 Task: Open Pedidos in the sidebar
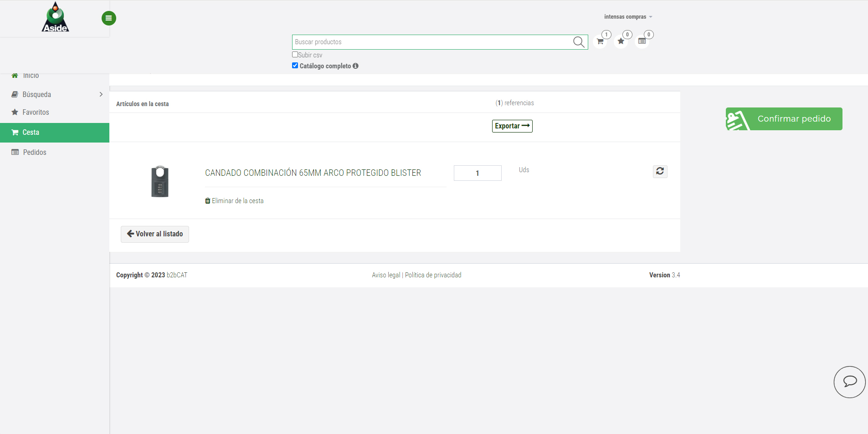pos(35,152)
